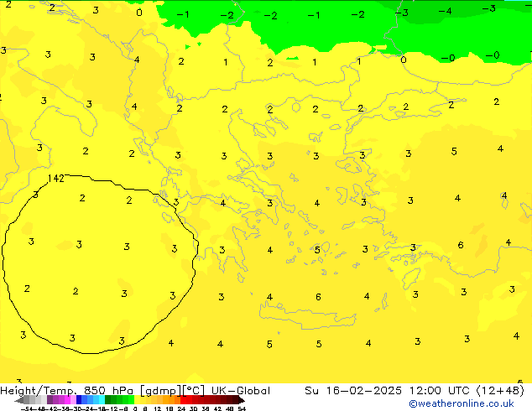Click the 54 legend scale label
The height and width of the screenshot is (411, 532).
coord(242,408)
